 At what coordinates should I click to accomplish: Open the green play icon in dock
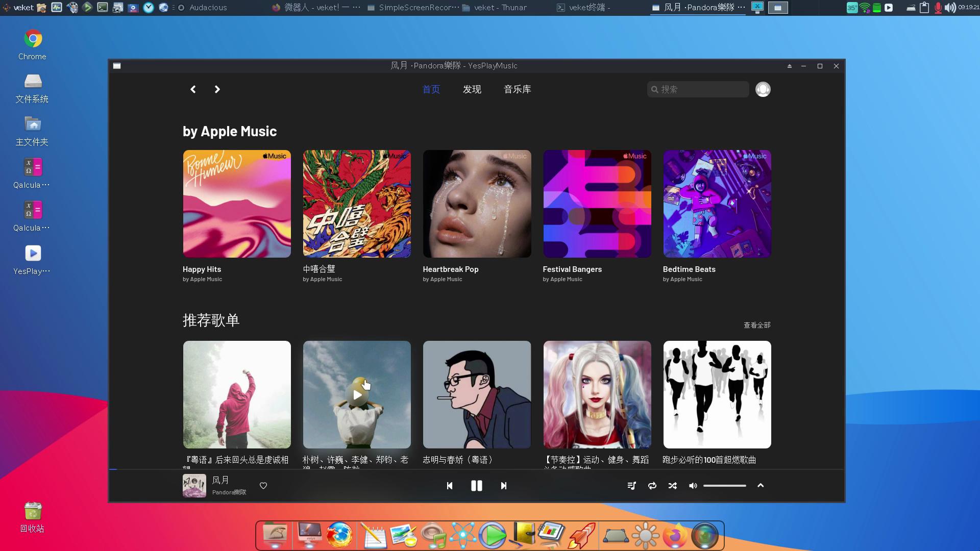coord(493,536)
